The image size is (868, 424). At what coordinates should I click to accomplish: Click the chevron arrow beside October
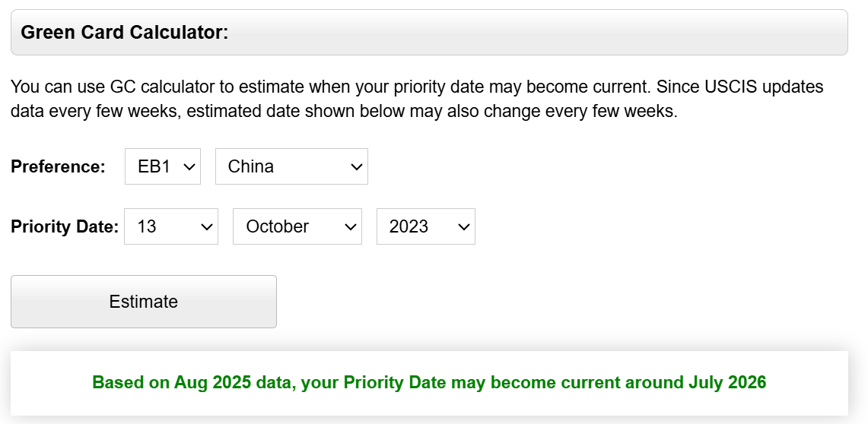pos(350,227)
